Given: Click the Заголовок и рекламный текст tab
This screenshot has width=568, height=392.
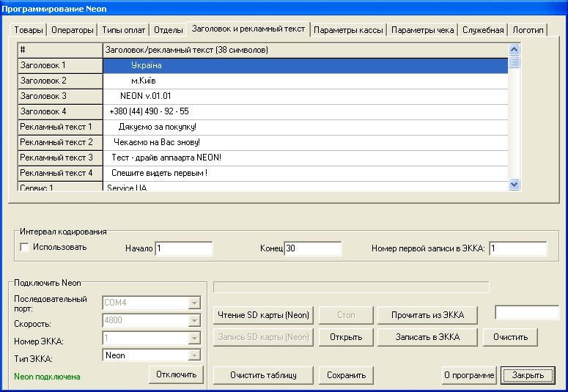Looking at the screenshot, I should click(248, 29).
